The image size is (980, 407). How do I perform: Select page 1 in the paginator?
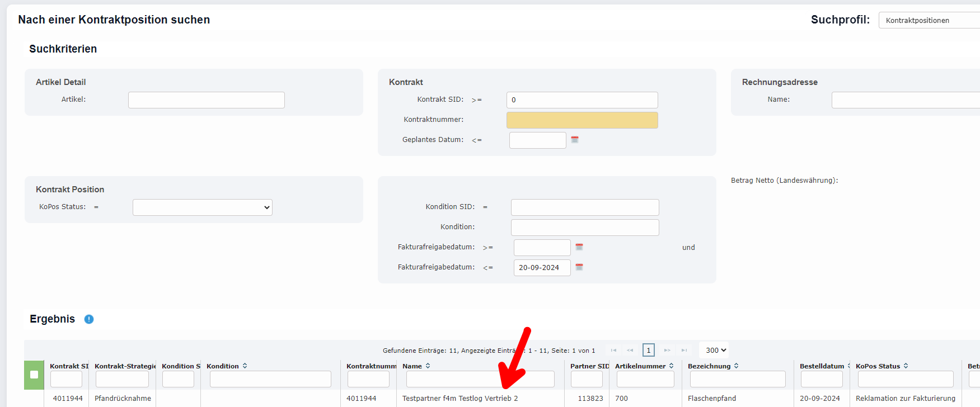click(x=648, y=351)
